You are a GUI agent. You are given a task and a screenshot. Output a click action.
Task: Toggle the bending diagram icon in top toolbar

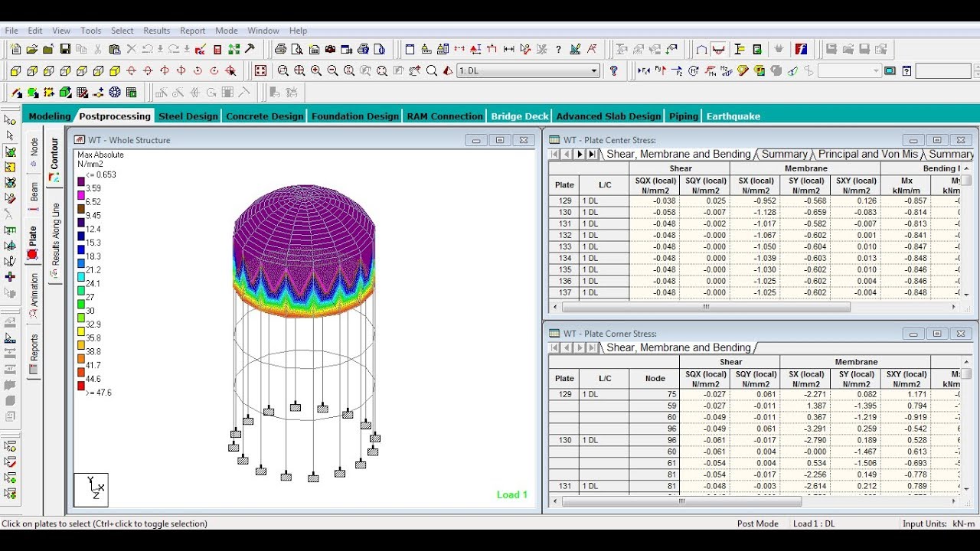pos(719,49)
